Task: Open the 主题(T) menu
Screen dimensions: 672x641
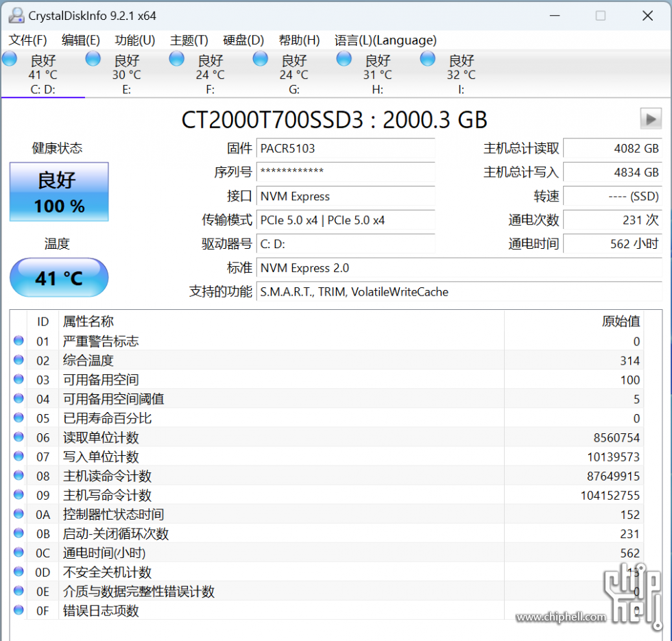Action: click(189, 40)
